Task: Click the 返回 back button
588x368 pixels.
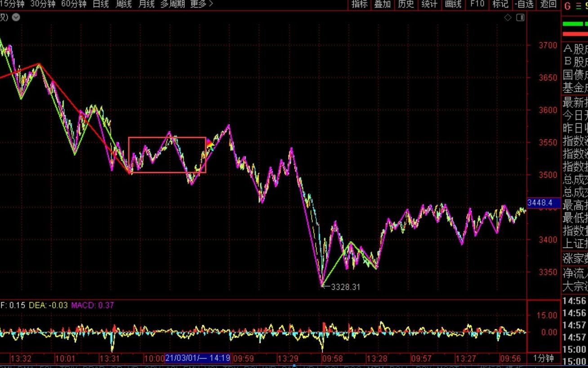Action: (548, 4)
